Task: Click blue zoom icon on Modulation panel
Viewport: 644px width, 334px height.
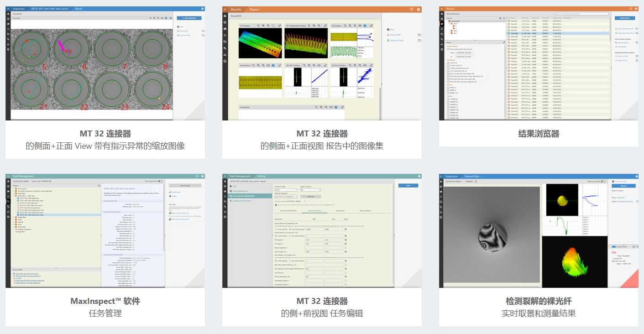Action: click(x=273, y=66)
